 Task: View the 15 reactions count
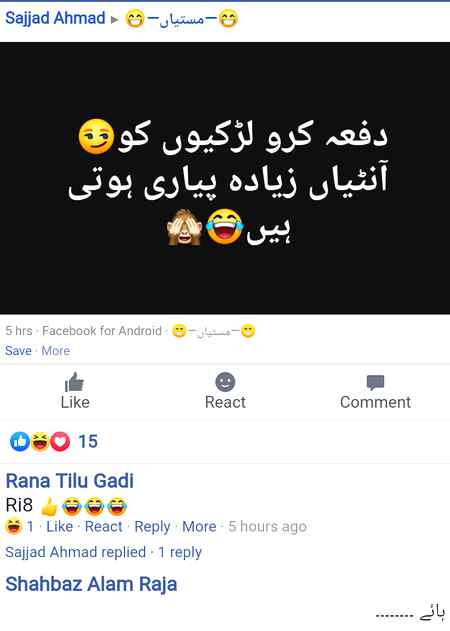[88, 441]
